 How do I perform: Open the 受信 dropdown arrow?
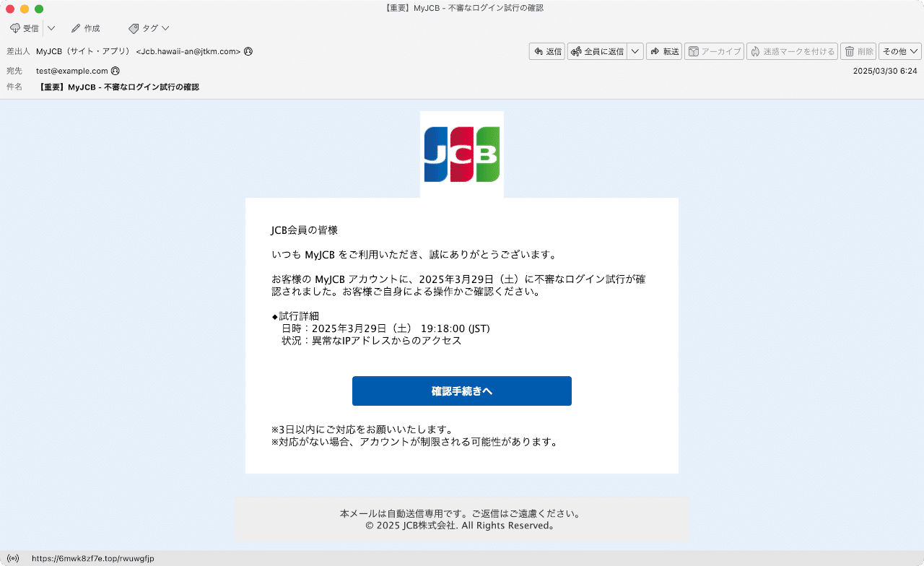pyautogui.click(x=51, y=28)
